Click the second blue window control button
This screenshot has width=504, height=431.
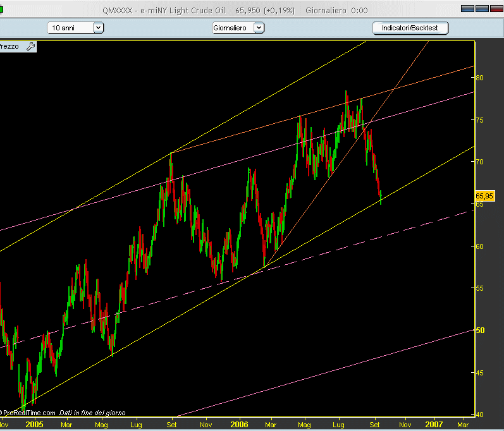482,9
